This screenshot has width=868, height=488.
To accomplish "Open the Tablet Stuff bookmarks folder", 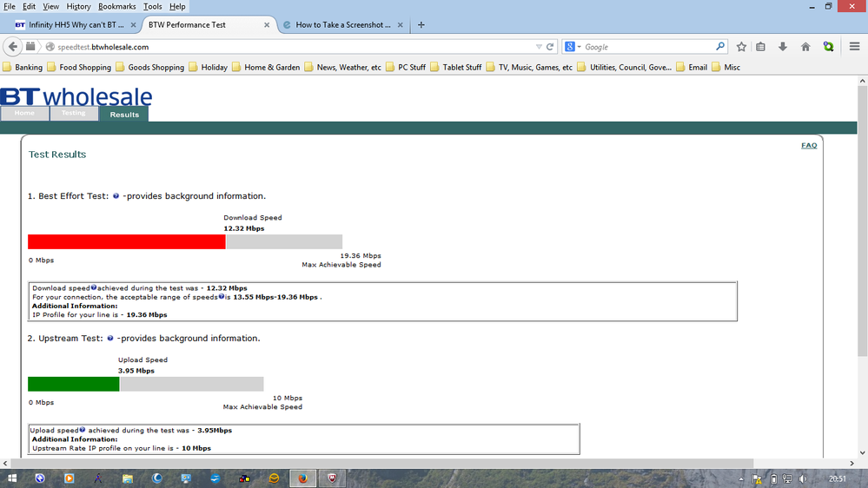I will [456, 67].
